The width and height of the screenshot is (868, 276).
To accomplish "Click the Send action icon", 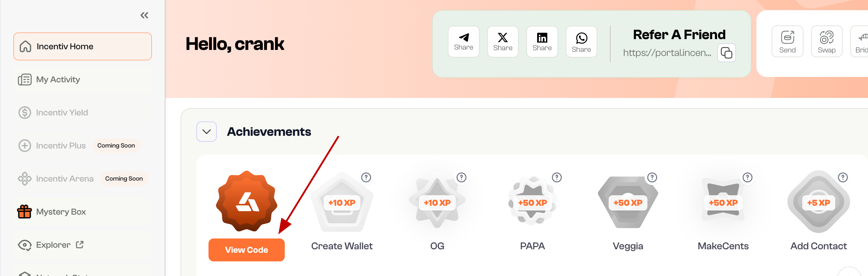I will point(787,41).
